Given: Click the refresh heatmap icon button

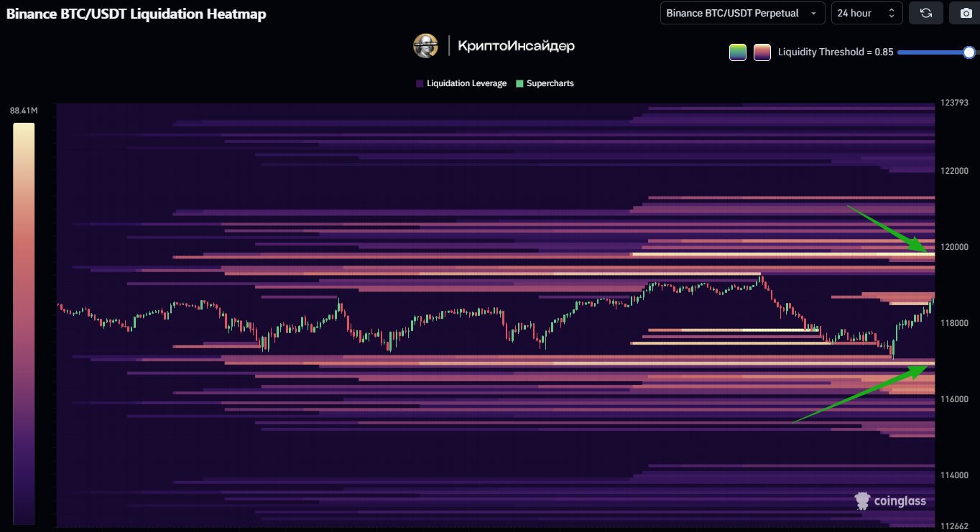Looking at the screenshot, I should [925, 13].
